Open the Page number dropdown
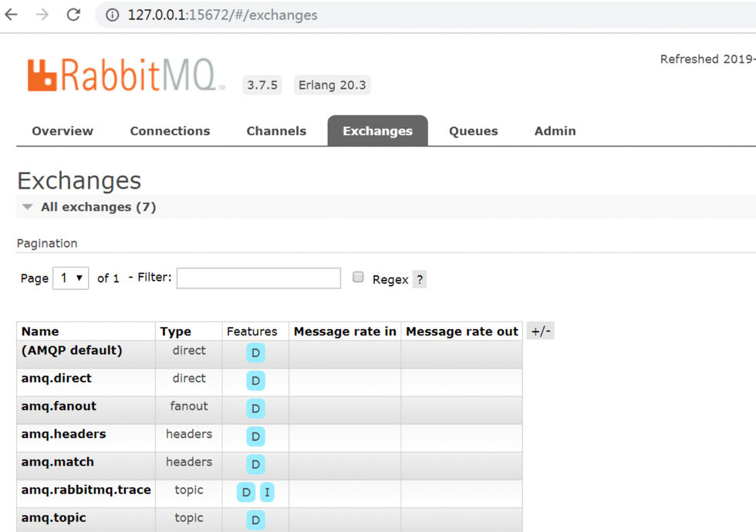756x532 pixels. (x=71, y=278)
